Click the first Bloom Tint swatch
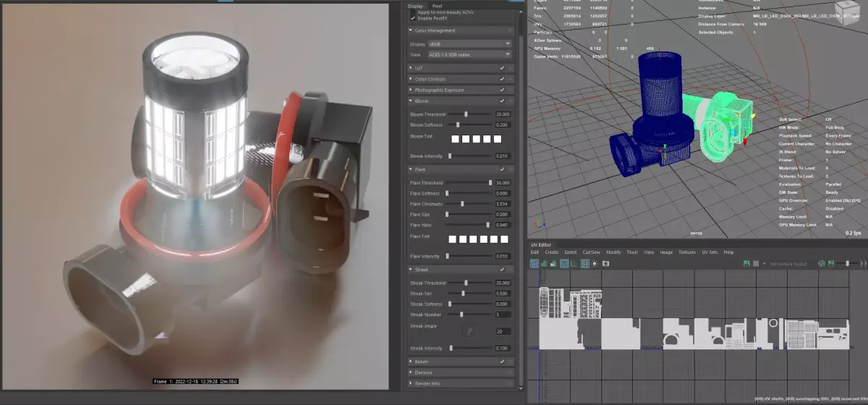 456,138
